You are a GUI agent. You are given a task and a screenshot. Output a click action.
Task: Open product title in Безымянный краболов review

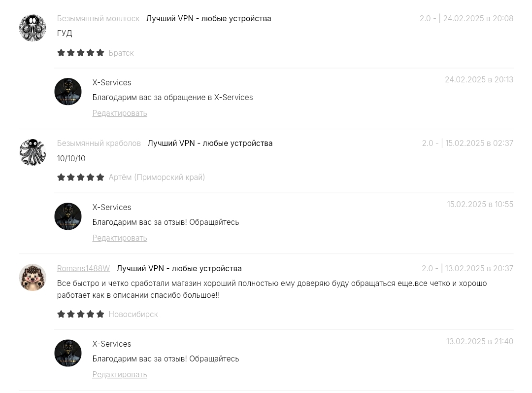(x=210, y=143)
